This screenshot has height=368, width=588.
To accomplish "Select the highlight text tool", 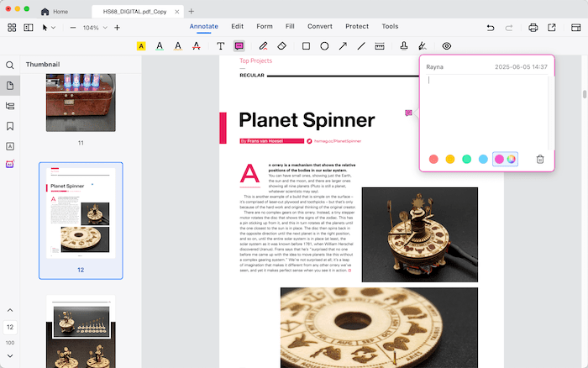I will [141, 46].
